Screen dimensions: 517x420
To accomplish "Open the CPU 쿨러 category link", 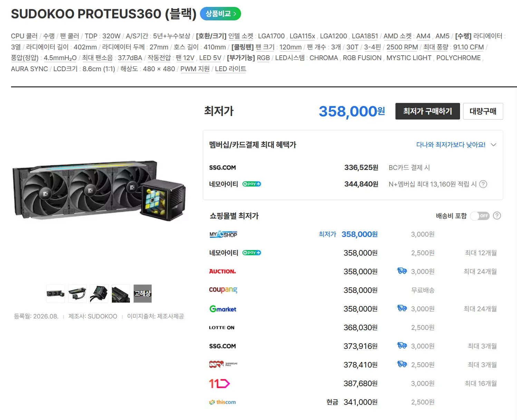I will [24, 36].
